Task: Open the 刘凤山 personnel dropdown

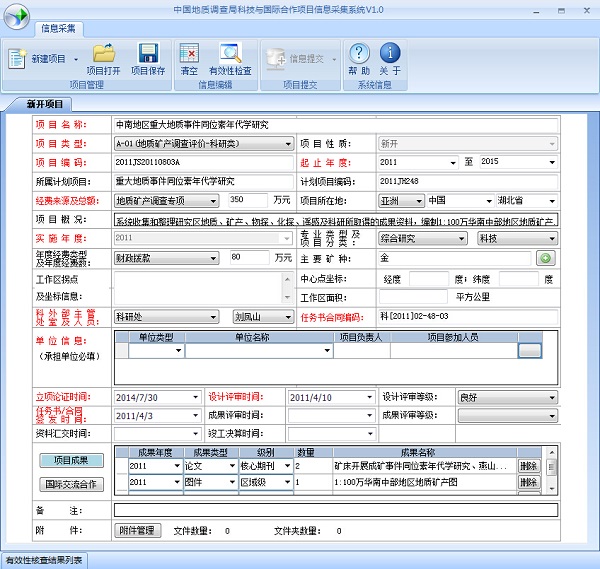Action: (x=288, y=317)
